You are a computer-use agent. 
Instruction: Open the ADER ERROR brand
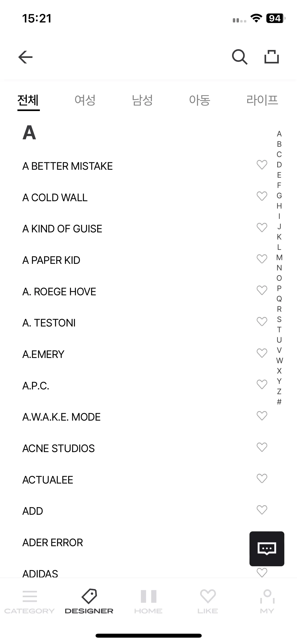(53, 542)
